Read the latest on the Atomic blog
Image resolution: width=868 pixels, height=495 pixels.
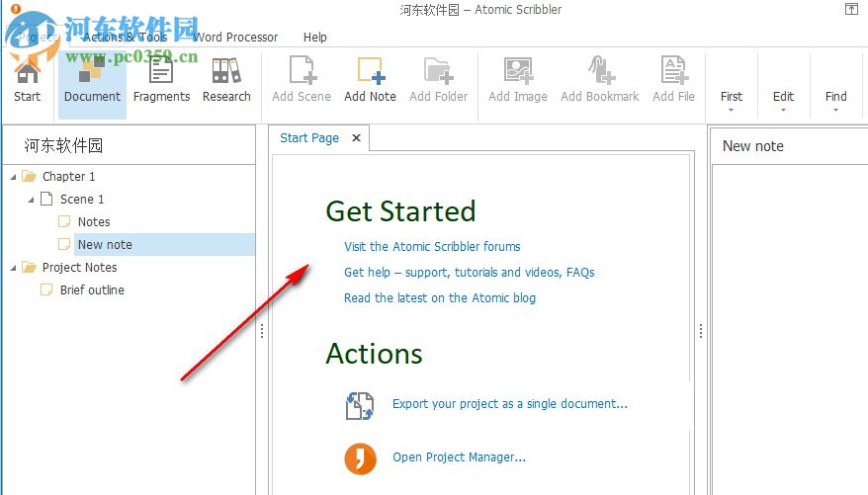pos(440,298)
